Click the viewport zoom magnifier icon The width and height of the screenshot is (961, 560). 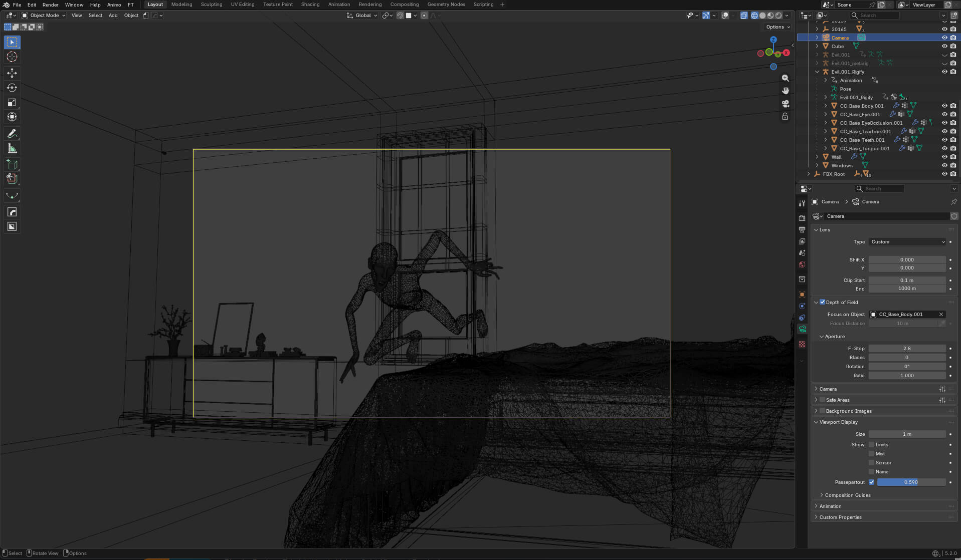pos(785,78)
